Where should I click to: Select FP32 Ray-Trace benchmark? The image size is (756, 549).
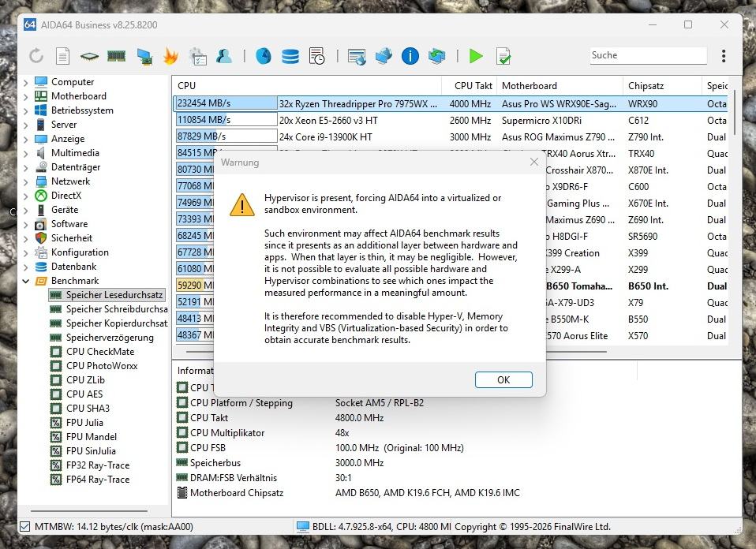[x=98, y=465]
